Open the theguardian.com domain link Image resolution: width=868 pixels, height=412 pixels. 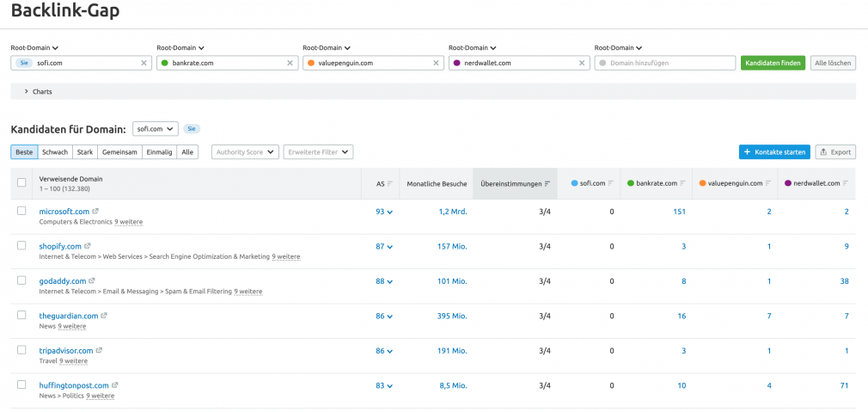(x=69, y=316)
